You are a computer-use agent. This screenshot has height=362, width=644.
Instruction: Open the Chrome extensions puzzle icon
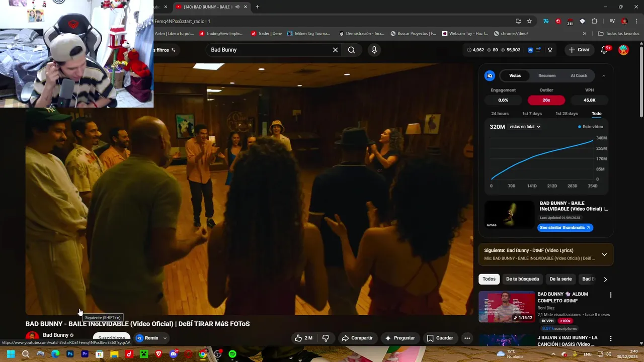(594, 21)
